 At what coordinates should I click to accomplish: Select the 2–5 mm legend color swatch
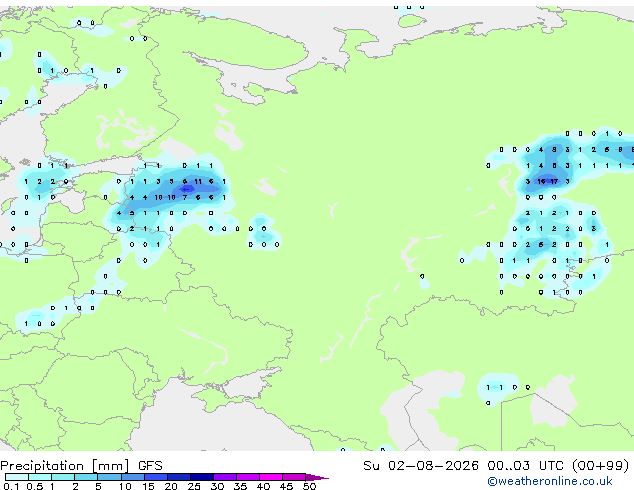tap(86, 477)
